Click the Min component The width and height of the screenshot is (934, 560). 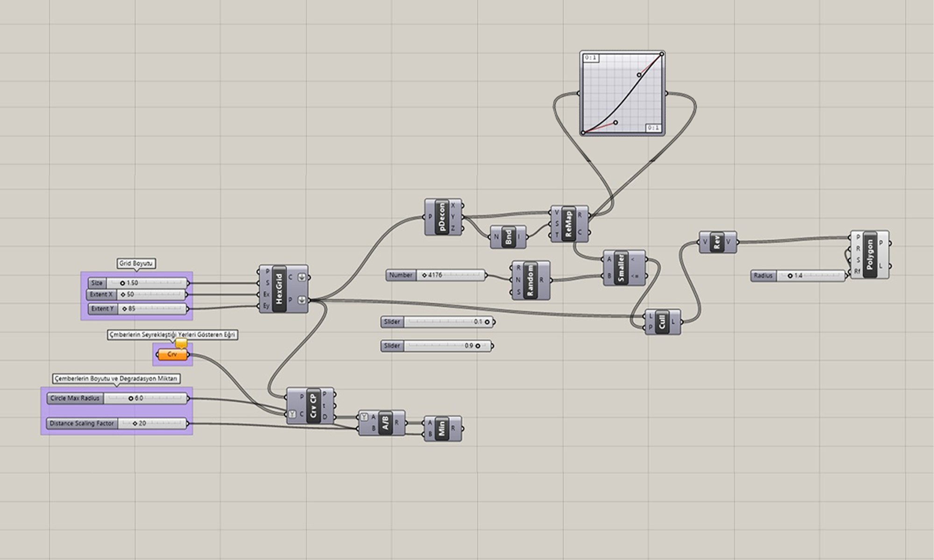442,428
